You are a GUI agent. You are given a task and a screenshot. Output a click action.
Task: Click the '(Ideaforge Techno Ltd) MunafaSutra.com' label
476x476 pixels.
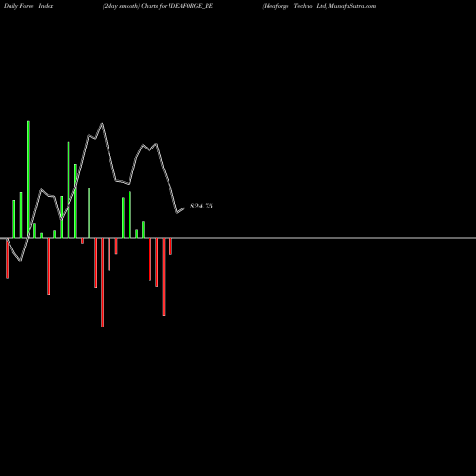pos(319,6)
